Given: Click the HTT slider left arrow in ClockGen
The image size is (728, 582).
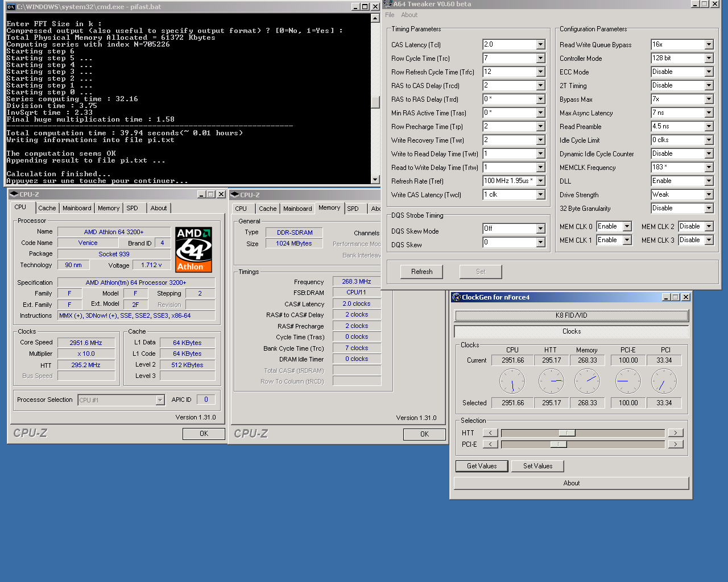Looking at the screenshot, I should tap(490, 433).
